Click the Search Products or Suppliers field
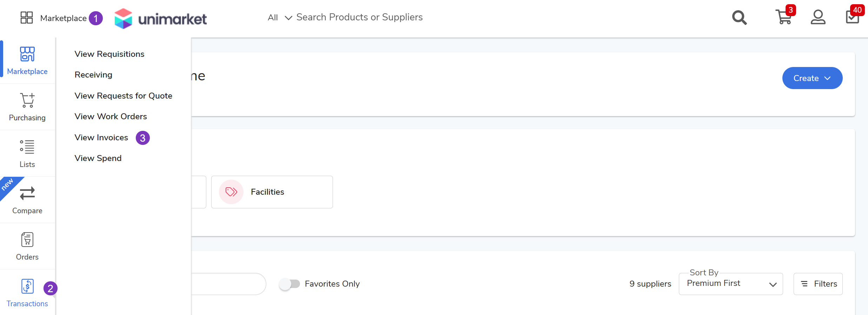Viewport: 868px width, 315px height. pos(359,17)
